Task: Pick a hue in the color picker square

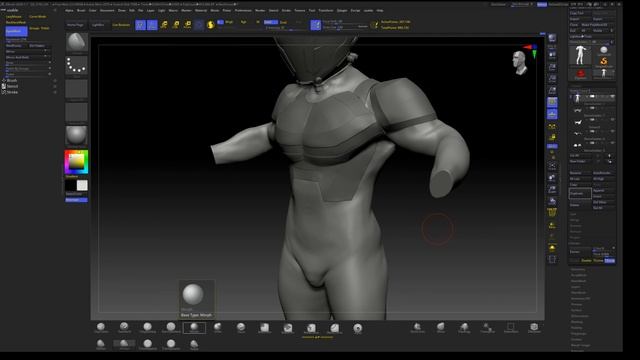Action: click(76, 162)
